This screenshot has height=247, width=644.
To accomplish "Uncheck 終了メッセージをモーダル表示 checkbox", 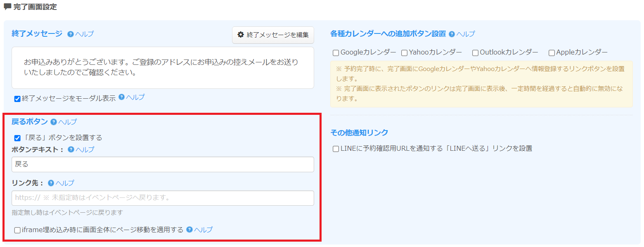I will point(17,99).
